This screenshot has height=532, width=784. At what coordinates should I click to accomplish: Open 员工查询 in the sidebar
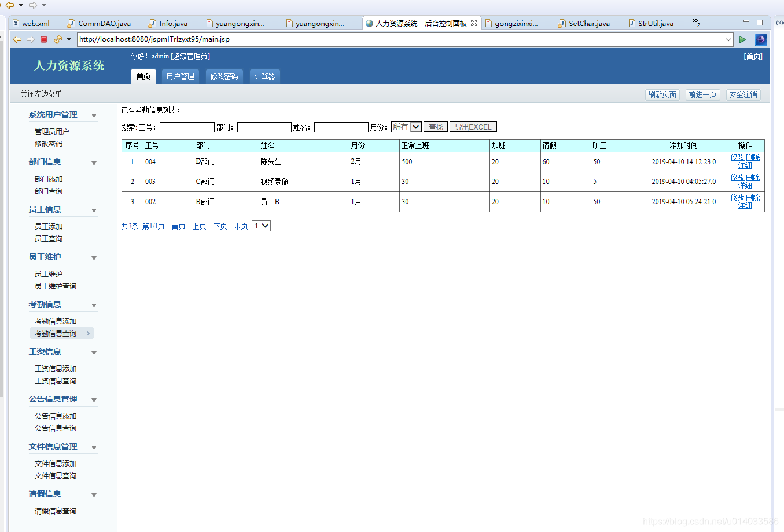pos(49,238)
